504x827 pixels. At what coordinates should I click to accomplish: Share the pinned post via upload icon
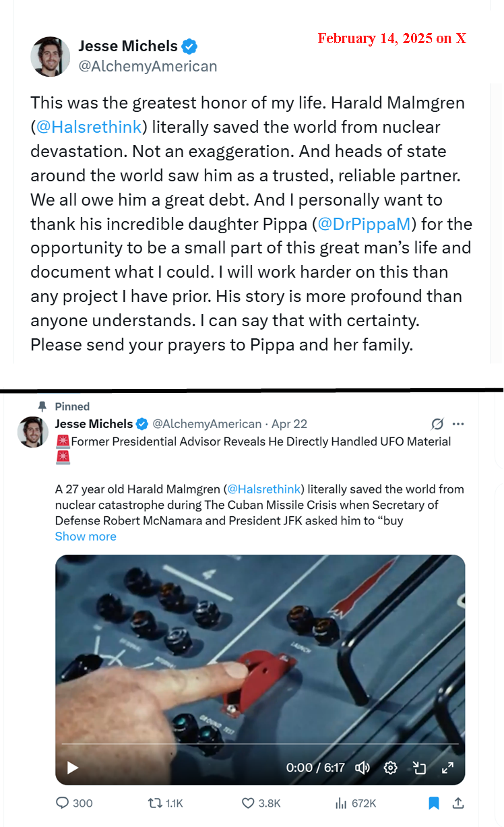[458, 803]
